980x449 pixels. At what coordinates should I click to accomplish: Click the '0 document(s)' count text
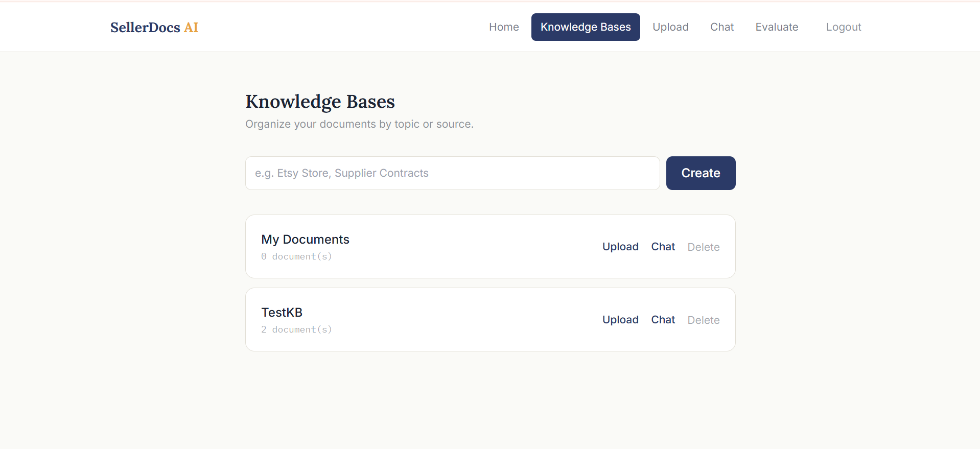(x=297, y=256)
